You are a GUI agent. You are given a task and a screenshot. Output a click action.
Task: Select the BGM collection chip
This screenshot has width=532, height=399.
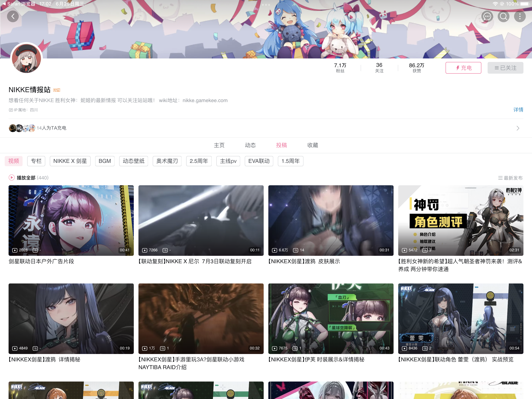105,161
